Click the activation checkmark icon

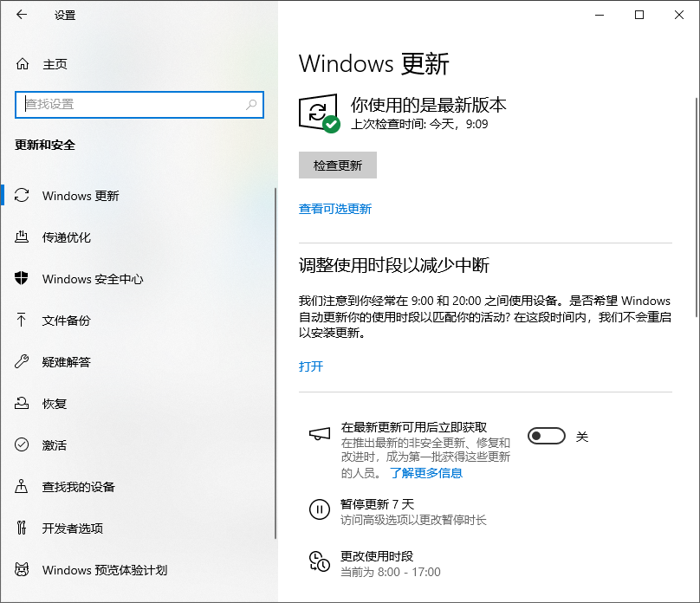coord(22,444)
